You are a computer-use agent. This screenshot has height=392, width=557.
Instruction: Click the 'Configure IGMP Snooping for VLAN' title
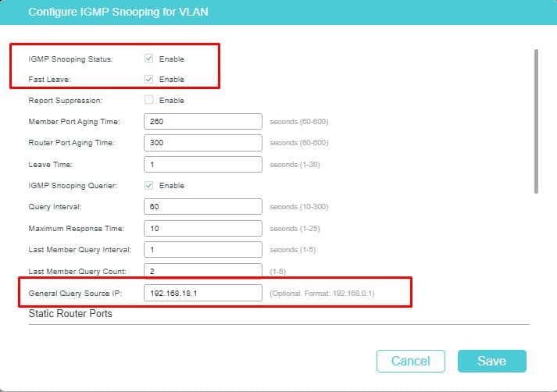point(118,12)
